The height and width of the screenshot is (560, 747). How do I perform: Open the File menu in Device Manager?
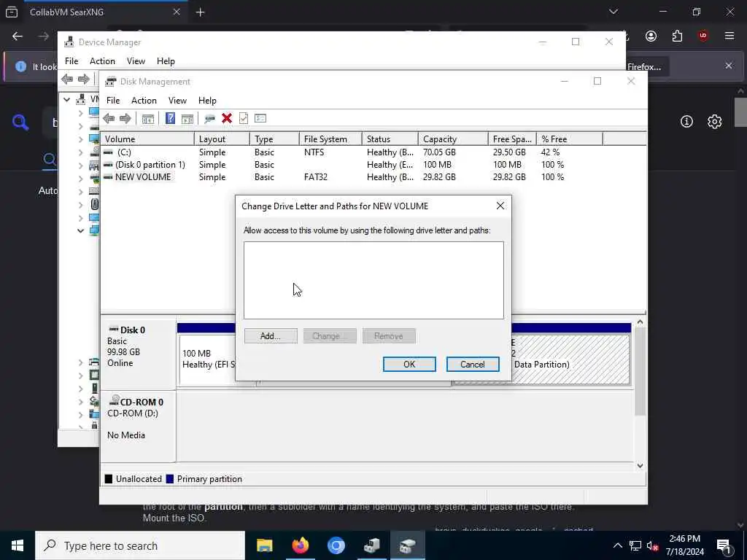[71, 61]
